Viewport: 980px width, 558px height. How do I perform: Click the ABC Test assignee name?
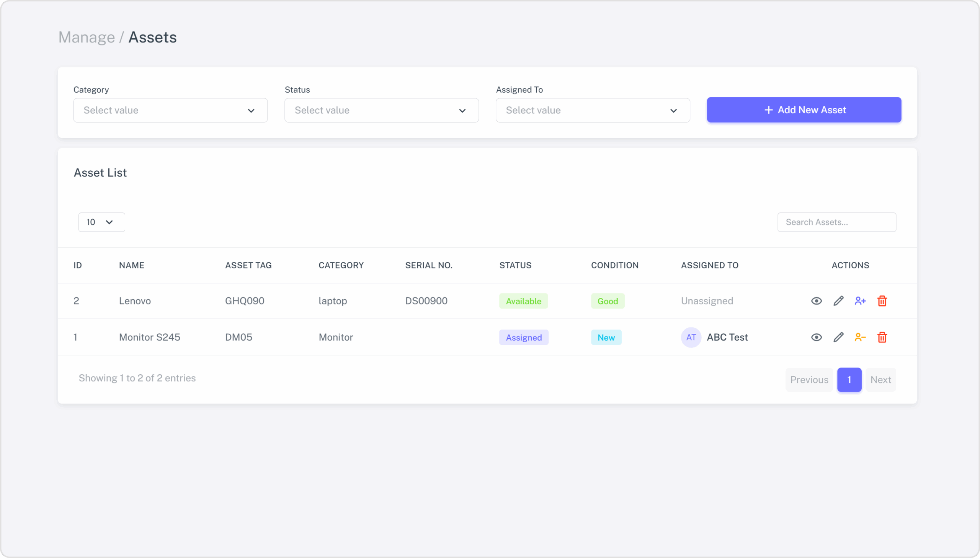727,337
